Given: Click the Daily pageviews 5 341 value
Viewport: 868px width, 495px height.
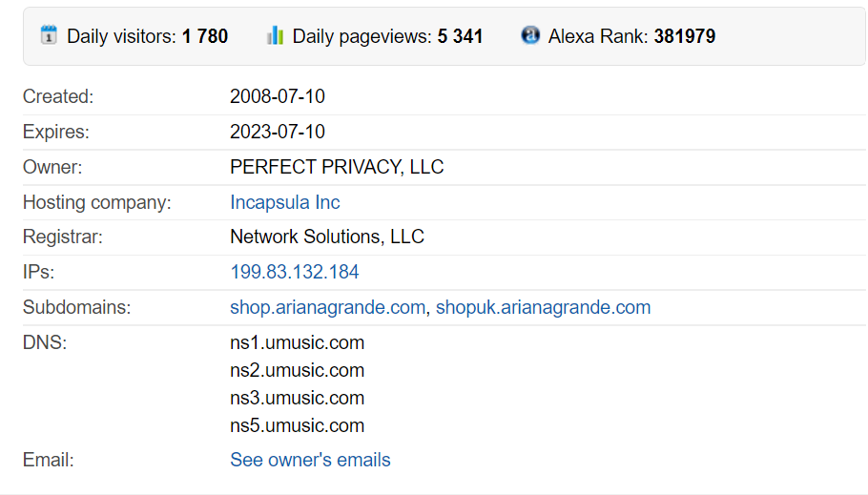Looking at the screenshot, I should [460, 36].
